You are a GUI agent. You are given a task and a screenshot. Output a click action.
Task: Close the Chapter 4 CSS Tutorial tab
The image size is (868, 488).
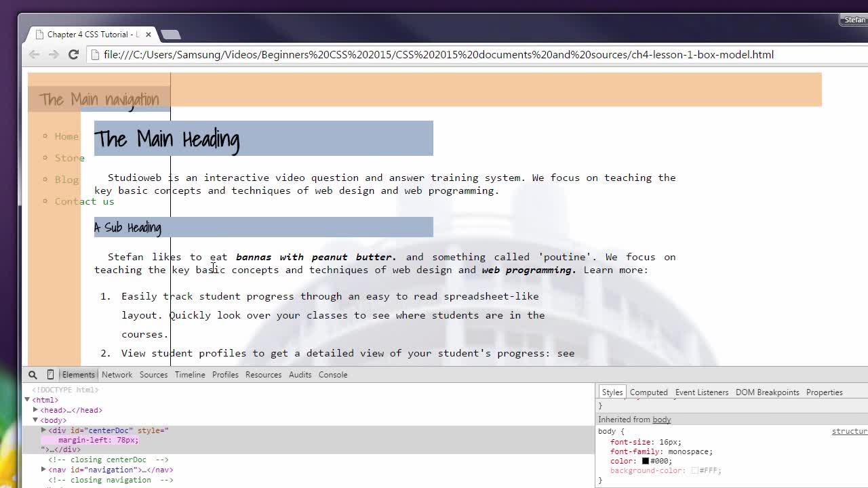click(149, 35)
